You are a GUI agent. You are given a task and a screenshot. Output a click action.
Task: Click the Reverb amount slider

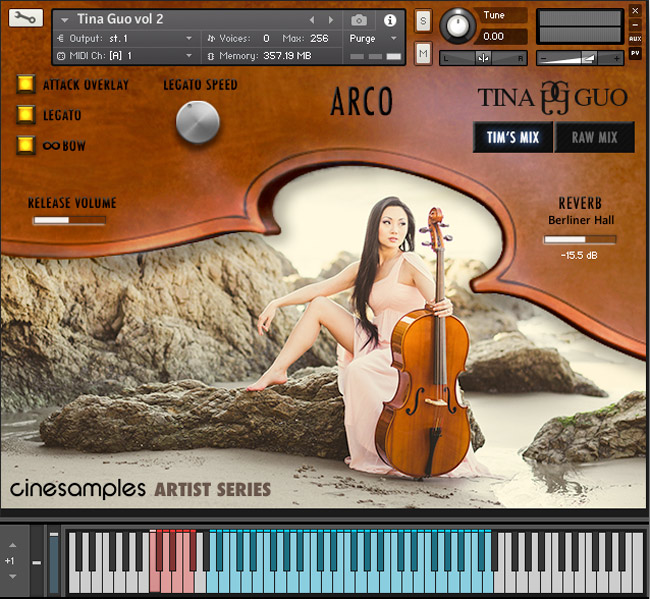580,239
